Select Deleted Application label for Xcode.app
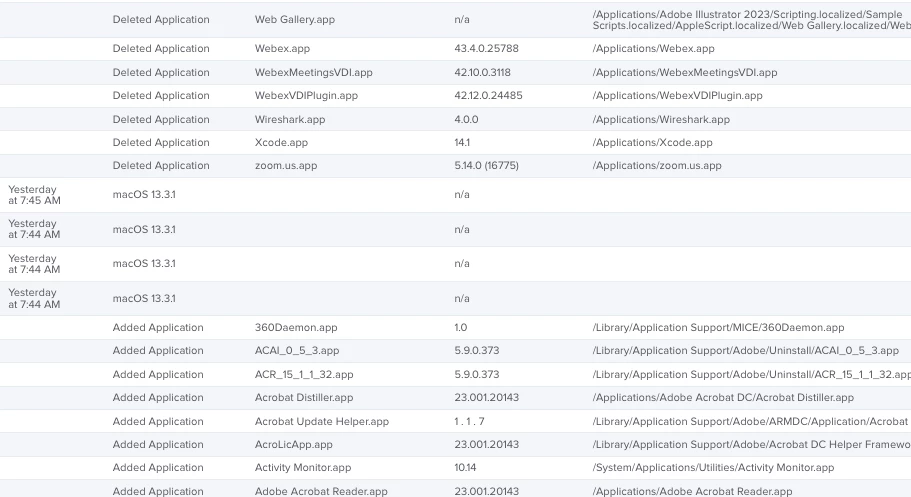The height and width of the screenshot is (497, 911). click(x=161, y=143)
